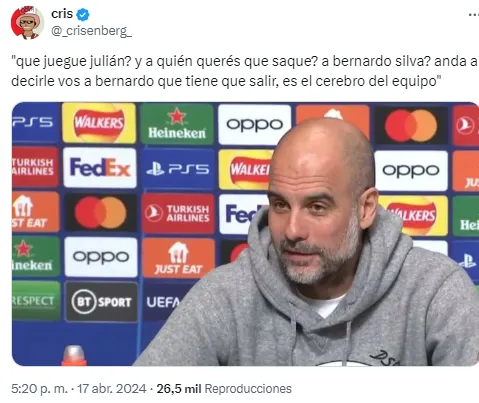Select the tweet text about julián

pos(244,71)
